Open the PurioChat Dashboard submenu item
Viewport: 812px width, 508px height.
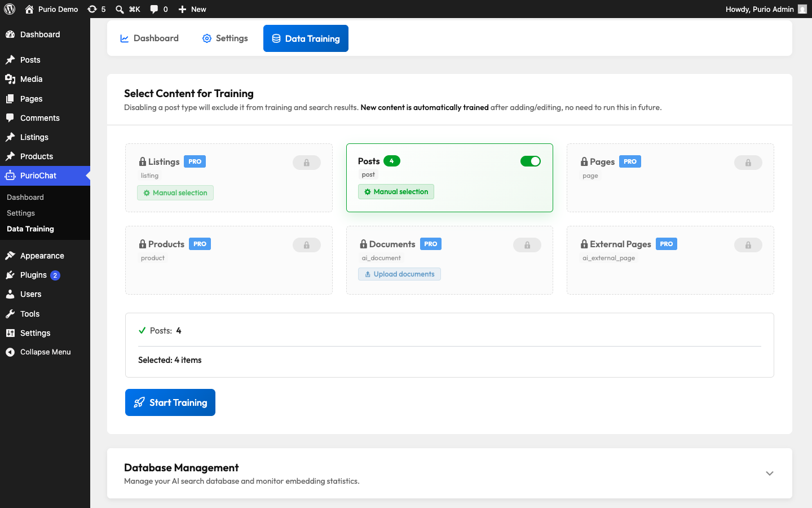coord(25,197)
